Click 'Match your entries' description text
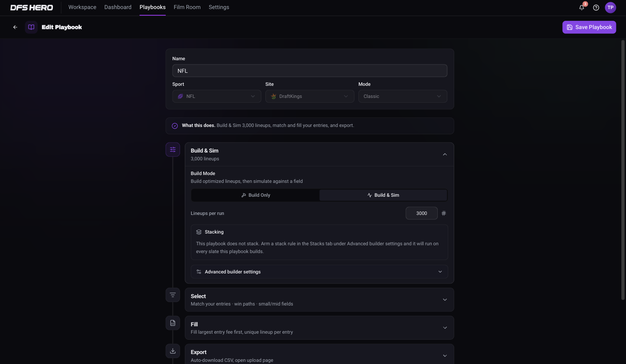626x364 pixels. pos(242,304)
